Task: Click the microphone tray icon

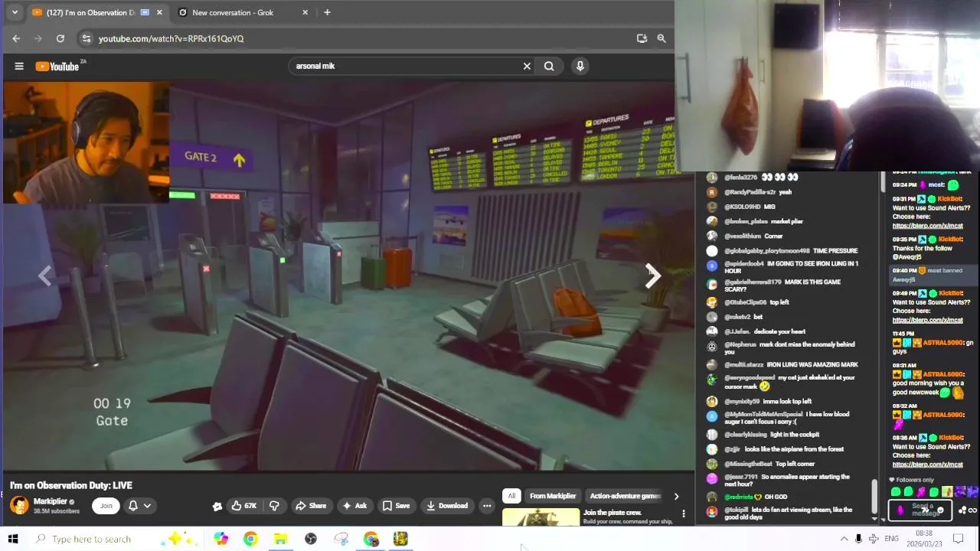Action: coord(858,539)
